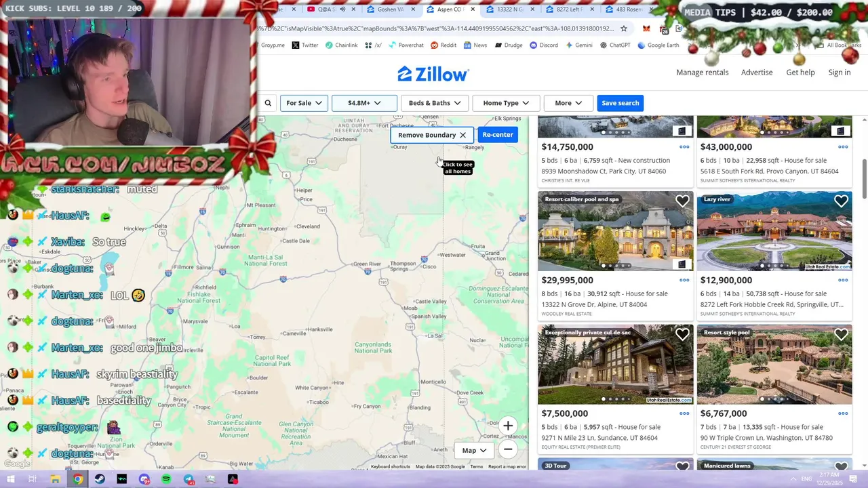The width and height of the screenshot is (868, 488).
Task: Open more options for $7,500,000 listing
Action: pyautogui.click(x=684, y=413)
